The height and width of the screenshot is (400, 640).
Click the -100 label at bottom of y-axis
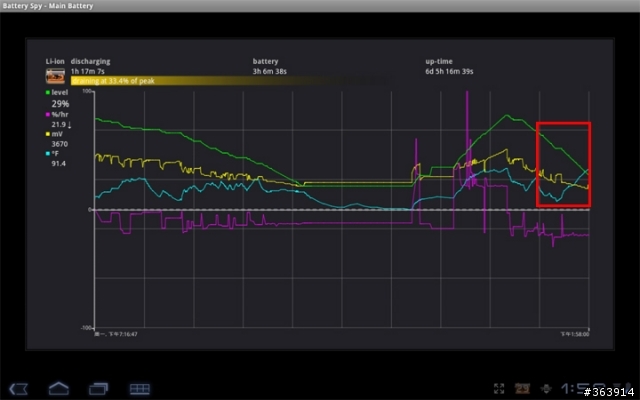tap(86, 328)
